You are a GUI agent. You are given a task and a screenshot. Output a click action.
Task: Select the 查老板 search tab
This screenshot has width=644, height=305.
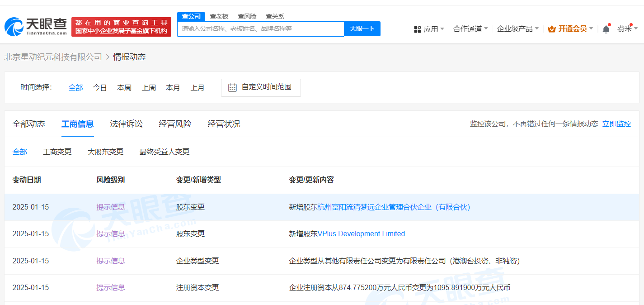[219, 16]
